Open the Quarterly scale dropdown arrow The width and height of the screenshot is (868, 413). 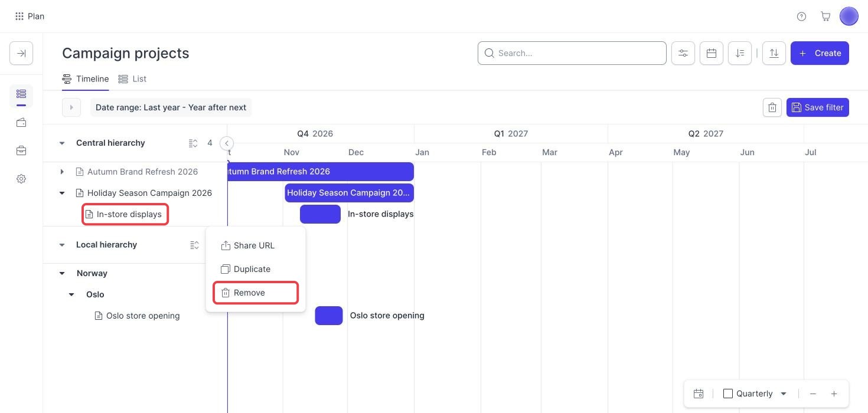[x=784, y=394]
